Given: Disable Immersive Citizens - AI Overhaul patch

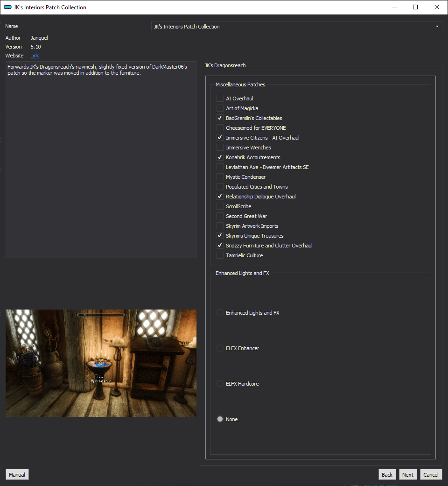Looking at the screenshot, I should [220, 138].
